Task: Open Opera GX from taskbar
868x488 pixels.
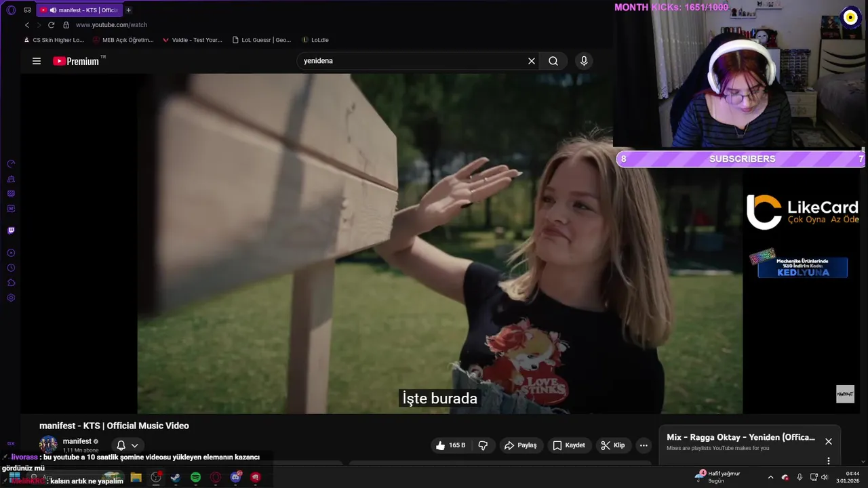Action: (x=216, y=477)
